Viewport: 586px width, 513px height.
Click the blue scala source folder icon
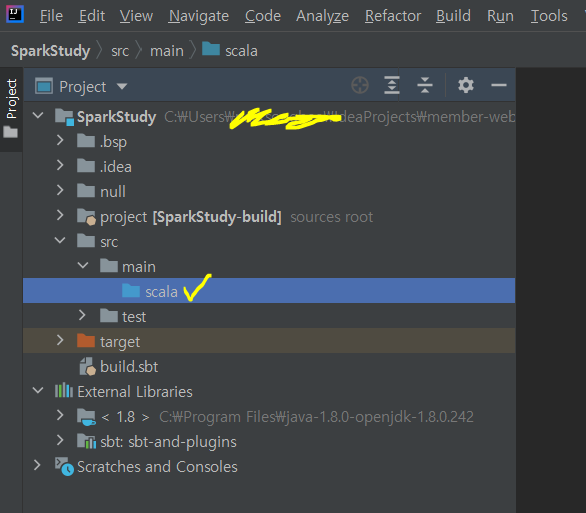[x=131, y=291]
